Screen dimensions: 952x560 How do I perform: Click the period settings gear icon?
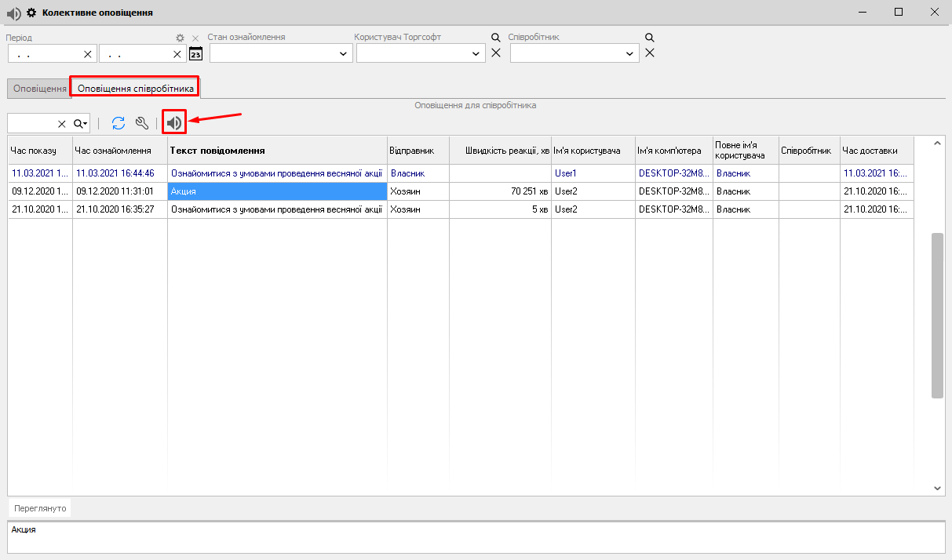coord(180,38)
